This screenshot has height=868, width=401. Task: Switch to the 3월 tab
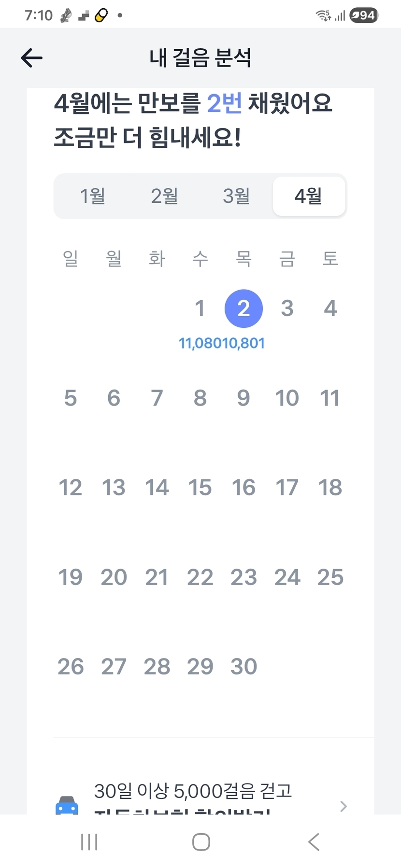pyautogui.click(x=236, y=196)
